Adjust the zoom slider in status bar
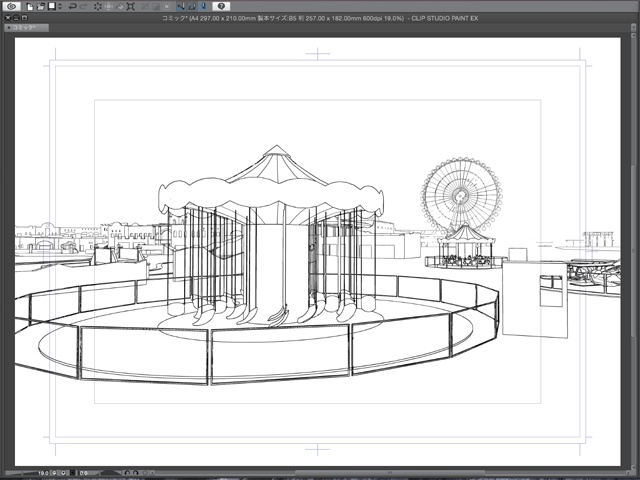640x480 pixels. pos(20,473)
